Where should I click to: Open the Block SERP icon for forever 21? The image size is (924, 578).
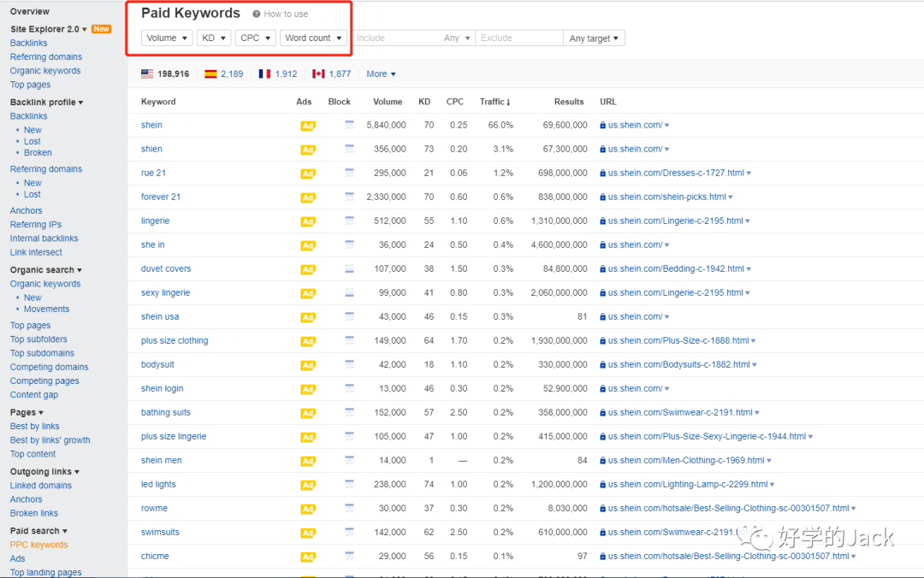tap(349, 196)
